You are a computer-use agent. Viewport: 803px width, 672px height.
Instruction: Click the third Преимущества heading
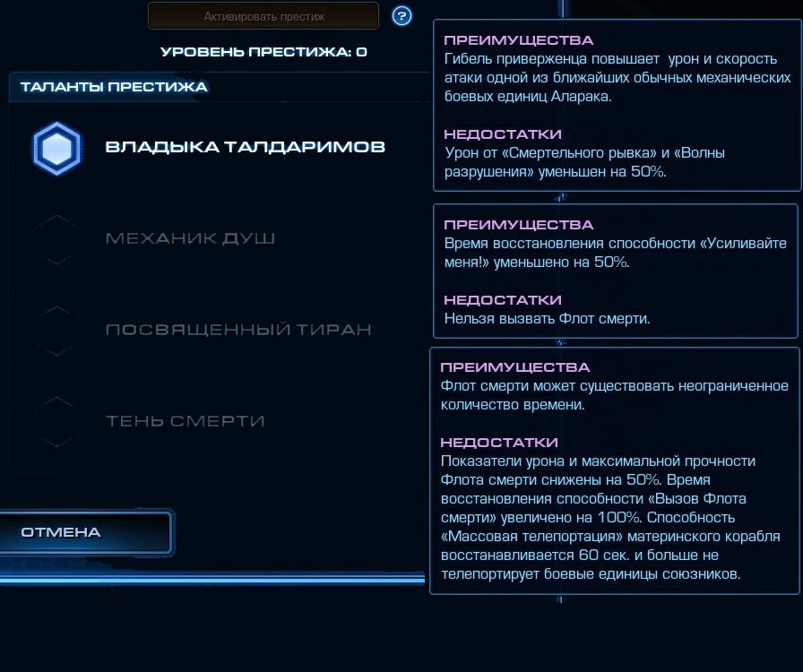pyautogui.click(x=514, y=366)
